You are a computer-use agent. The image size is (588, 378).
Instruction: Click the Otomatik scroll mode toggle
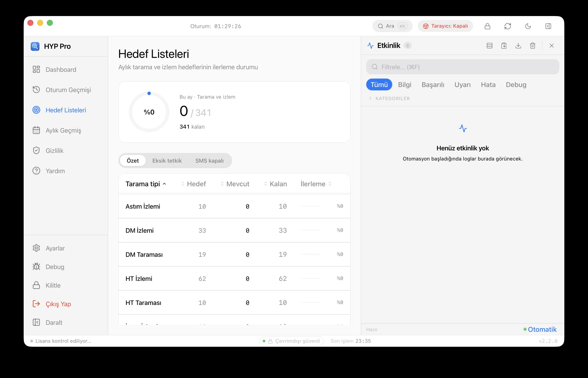(540, 329)
